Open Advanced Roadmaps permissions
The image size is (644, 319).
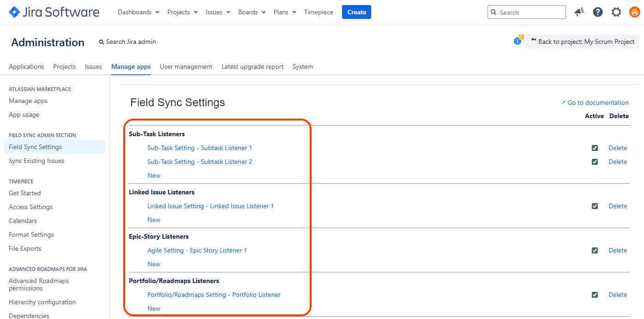39,284
